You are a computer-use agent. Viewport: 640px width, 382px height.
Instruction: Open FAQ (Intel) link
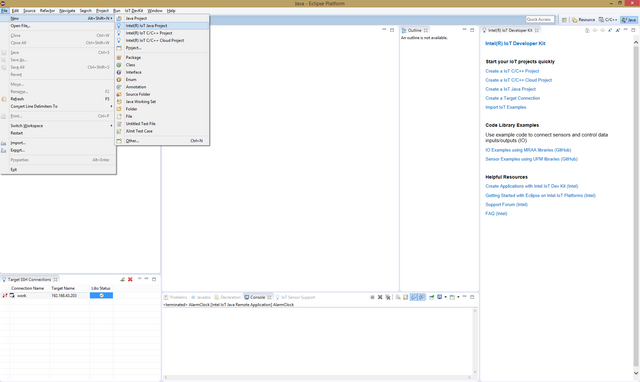tap(496, 213)
